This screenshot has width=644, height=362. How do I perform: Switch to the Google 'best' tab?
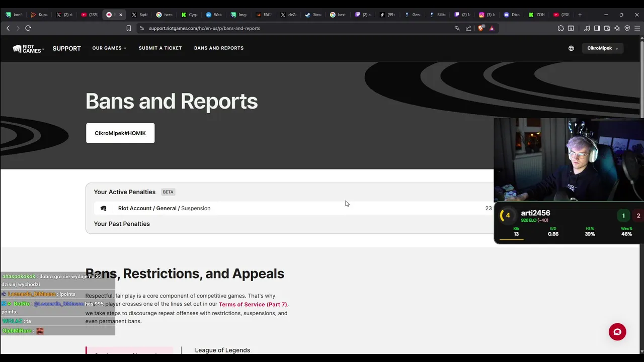tap(338, 15)
